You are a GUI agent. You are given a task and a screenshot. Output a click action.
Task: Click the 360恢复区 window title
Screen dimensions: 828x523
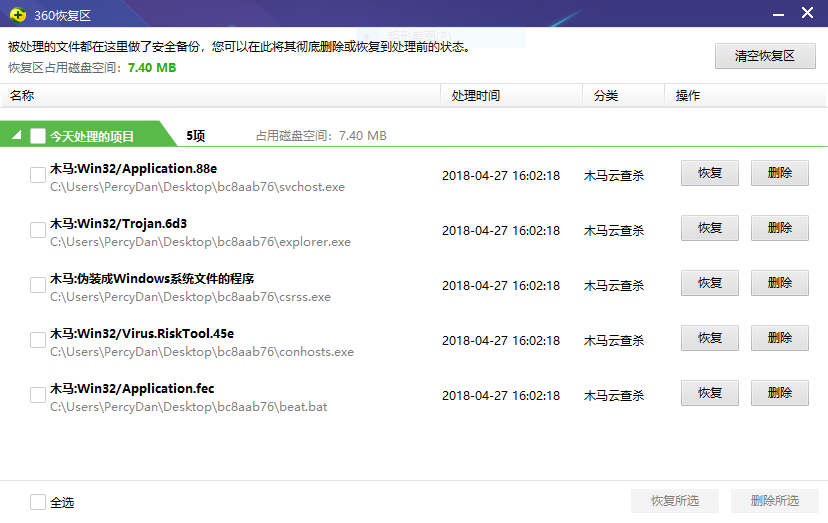click(63, 16)
